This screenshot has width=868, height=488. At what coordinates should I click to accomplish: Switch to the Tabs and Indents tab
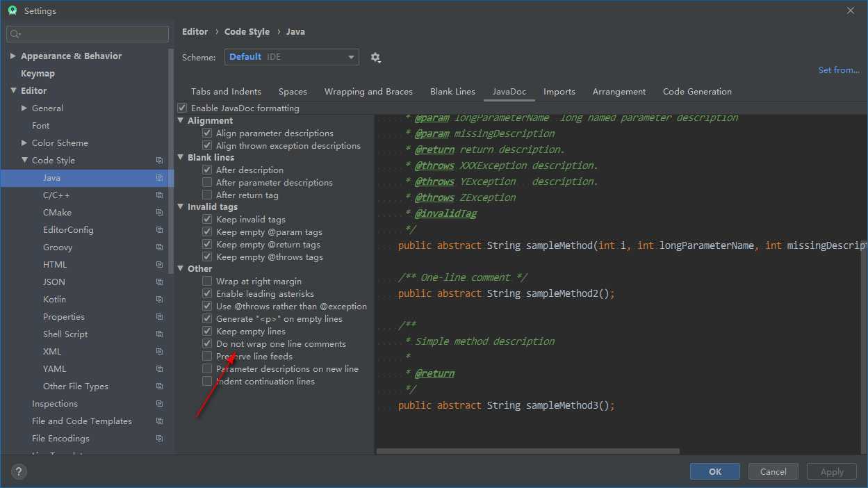[226, 92]
